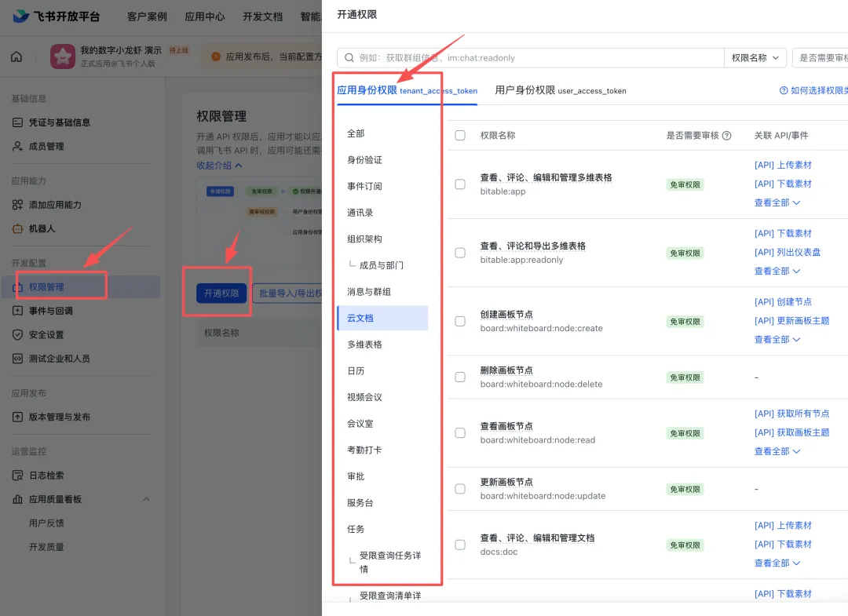Open 权限管理 in the sidebar
The height and width of the screenshot is (616, 848).
click(81, 287)
